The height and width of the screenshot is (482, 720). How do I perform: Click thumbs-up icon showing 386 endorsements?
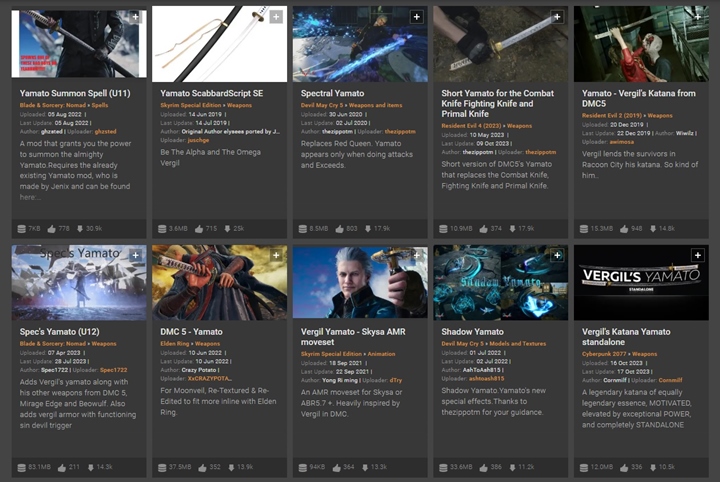(484, 467)
